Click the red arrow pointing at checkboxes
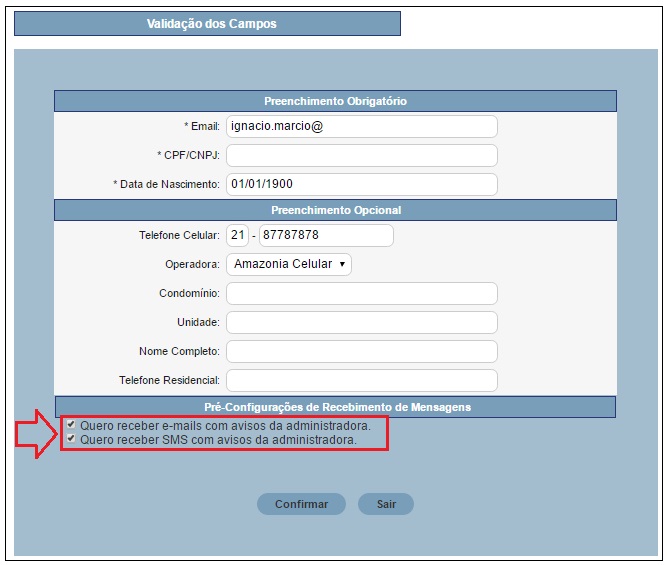The width and height of the screenshot is (667, 565). point(35,433)
